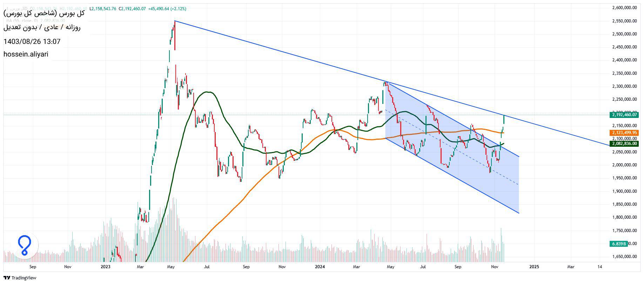644x284 pixels.
Task: Click the 2,350,000.00 price axis label
Action: tap(624, 73)
